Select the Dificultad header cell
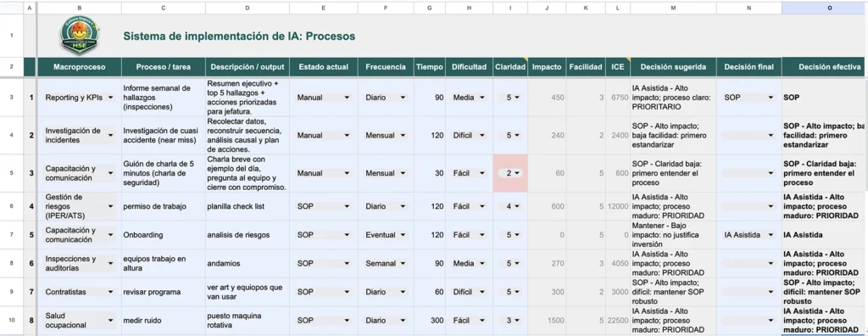The image size is (868, 336). point(470,66)
